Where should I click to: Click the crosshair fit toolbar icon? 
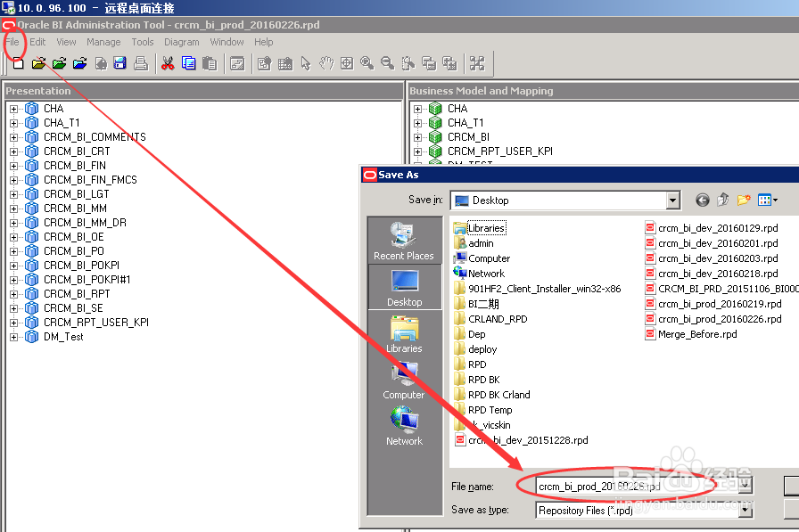pos(347,63)
